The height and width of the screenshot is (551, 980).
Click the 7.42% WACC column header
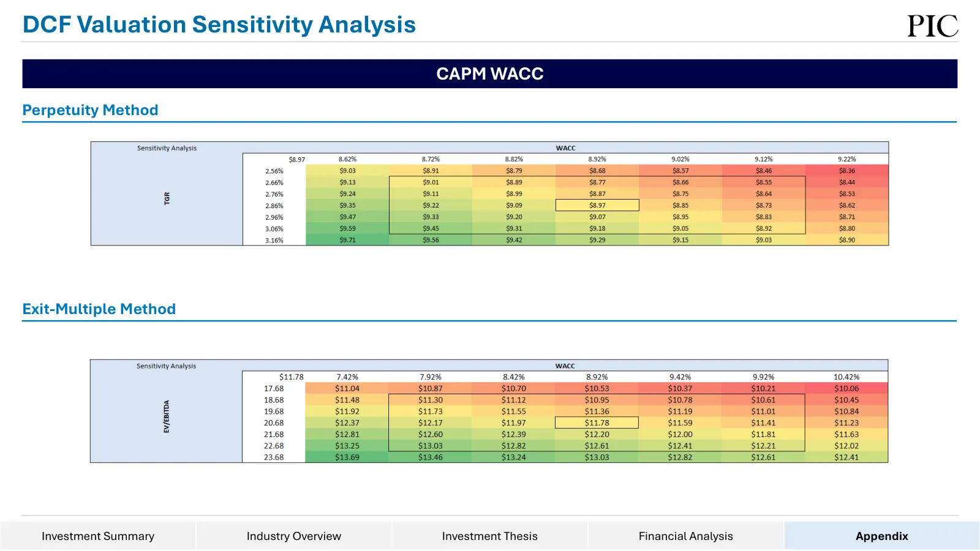tap(347, 377)
